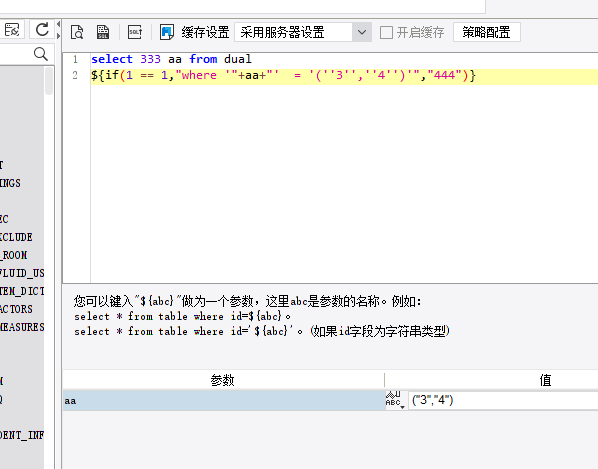Click the SQL document icon in toolbar
598x469 pixels.
click(x=103, y=32)
